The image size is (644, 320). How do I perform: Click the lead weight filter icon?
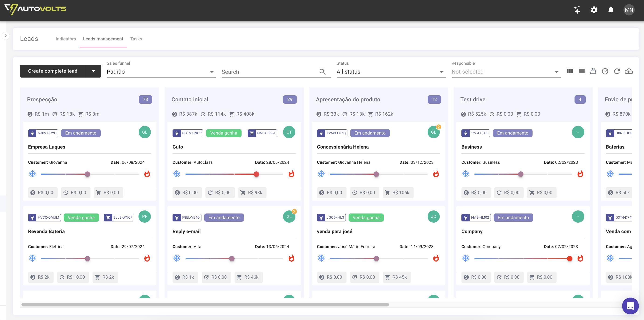pos(593,71)
